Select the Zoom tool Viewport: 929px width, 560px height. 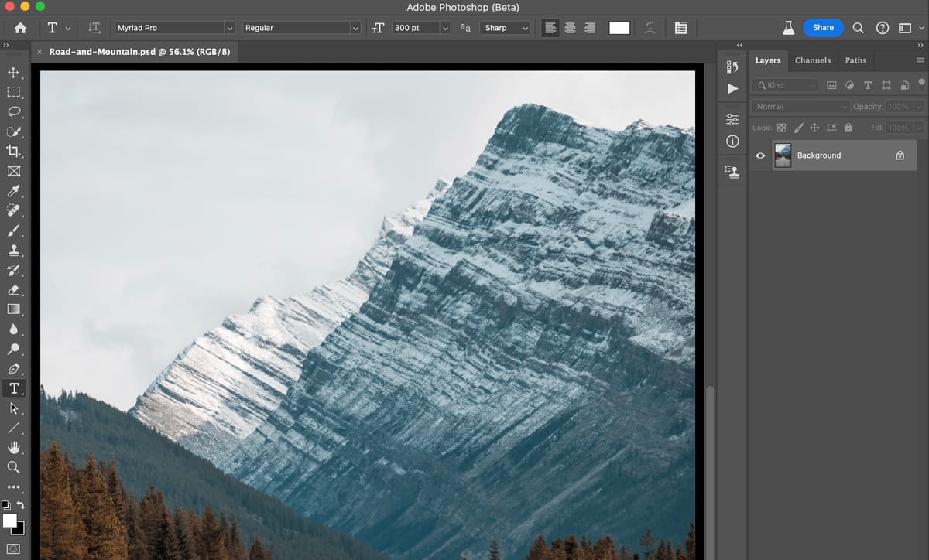tap(13, 467)
